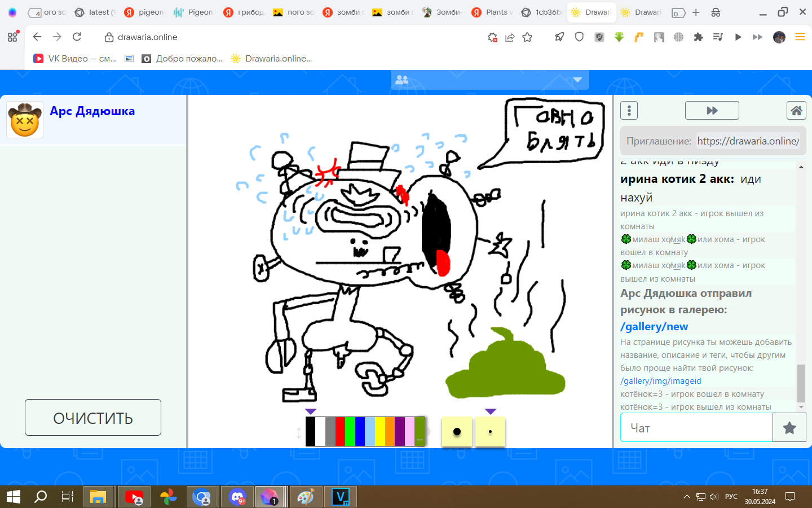Click the fast-forward skip button
This screenshot has height=508, width=812.
point(712,111)
